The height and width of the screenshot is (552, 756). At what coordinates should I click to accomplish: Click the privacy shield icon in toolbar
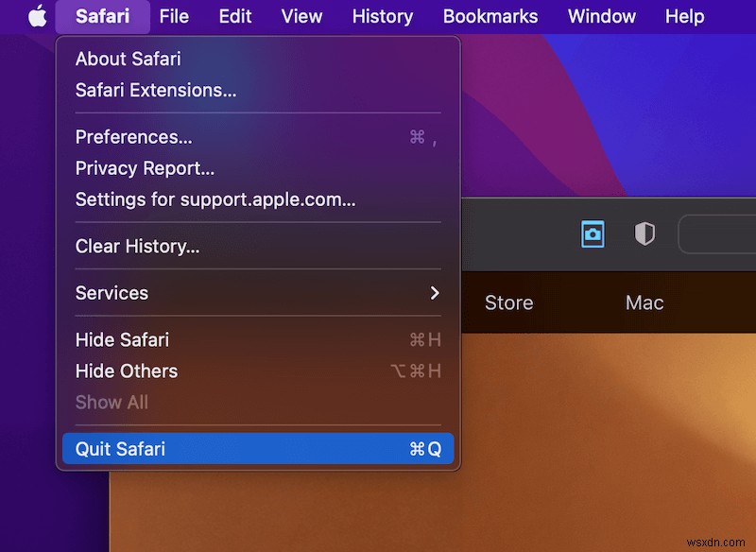coord(644,233)
